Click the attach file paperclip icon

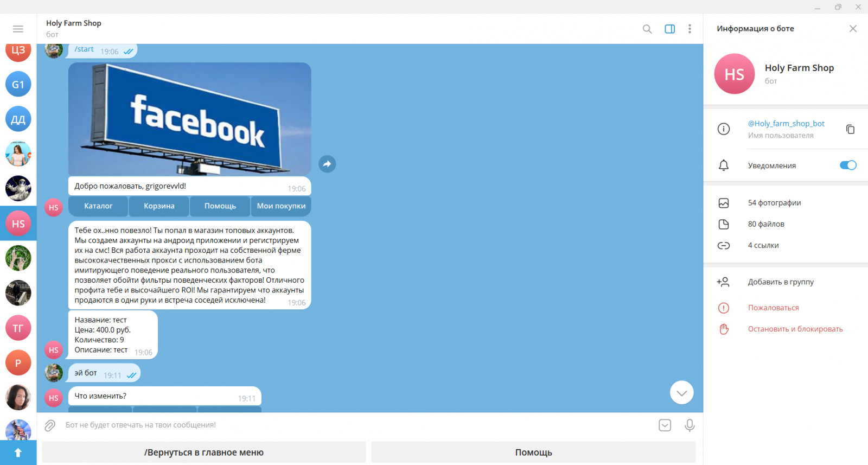(x=50, y=425)
